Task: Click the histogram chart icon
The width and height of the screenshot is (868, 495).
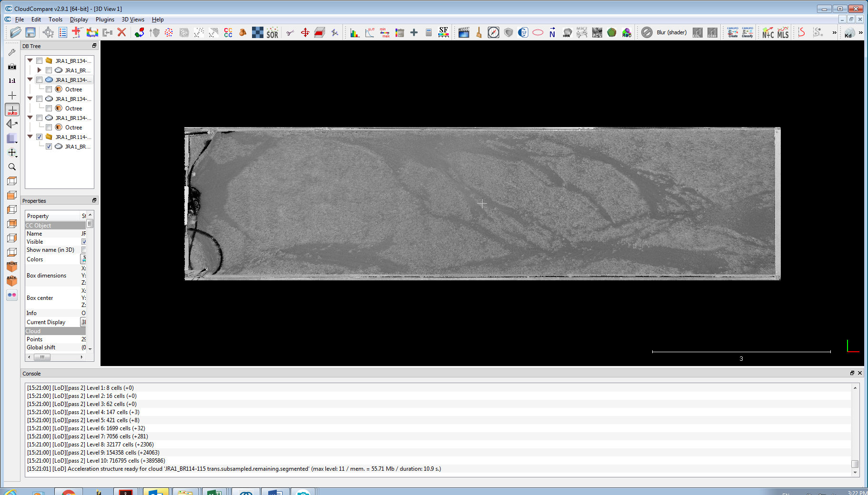Action: (x=354, y=32)
